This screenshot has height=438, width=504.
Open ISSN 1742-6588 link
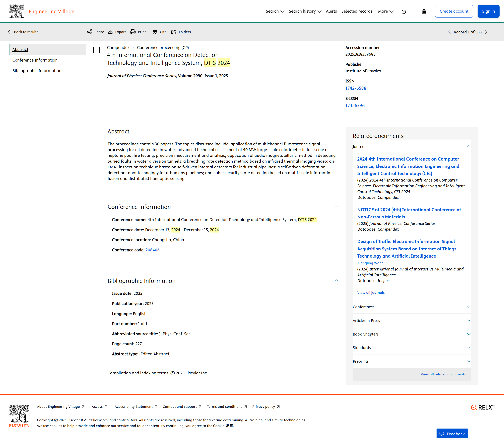(x=356, y=88)
